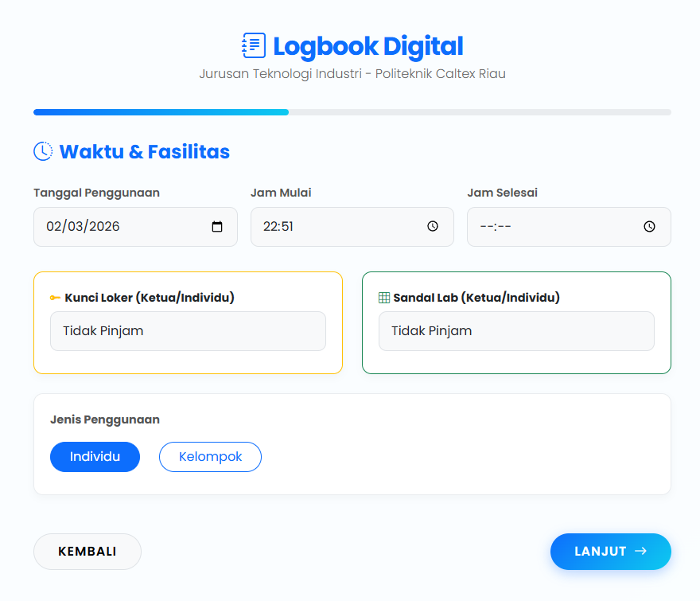Change Kunci Loker selection from Tidak Pinjam
This screenshot has width=700, height=601.
188,330
